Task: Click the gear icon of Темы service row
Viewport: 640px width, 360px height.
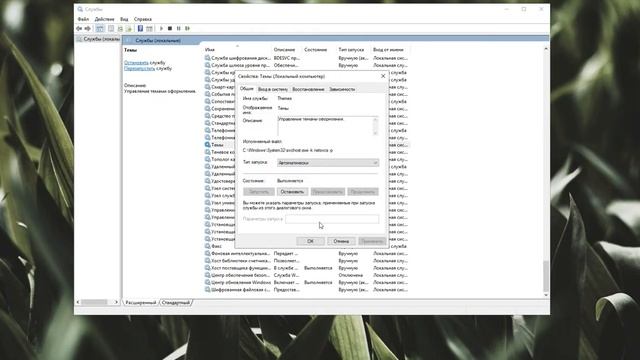Action: 208,144
